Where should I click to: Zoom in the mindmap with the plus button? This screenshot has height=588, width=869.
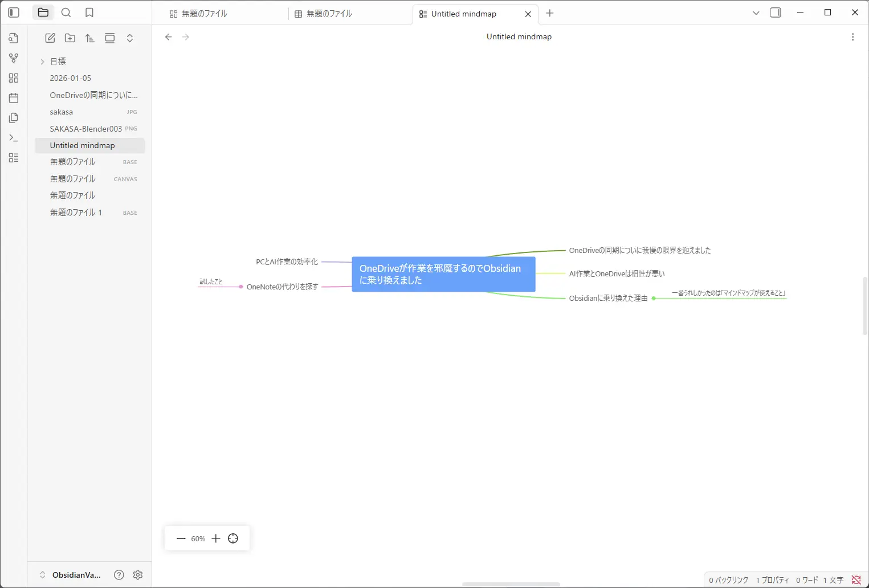pyautogui.click(x=216, y=538)
